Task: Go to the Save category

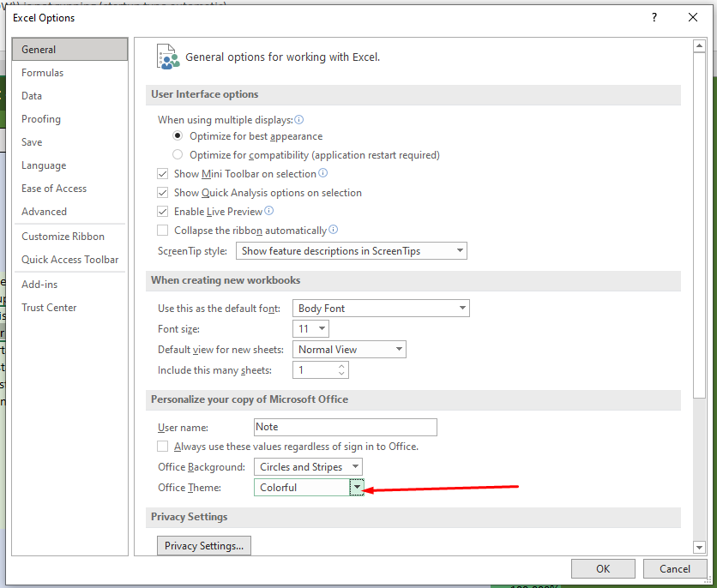Action: (x=70, y=142)
